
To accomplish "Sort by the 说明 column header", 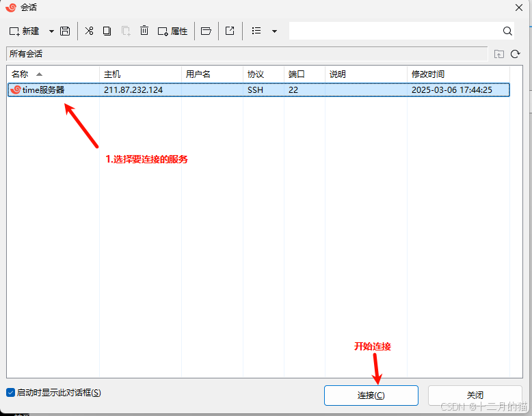I will coord(366,74).
